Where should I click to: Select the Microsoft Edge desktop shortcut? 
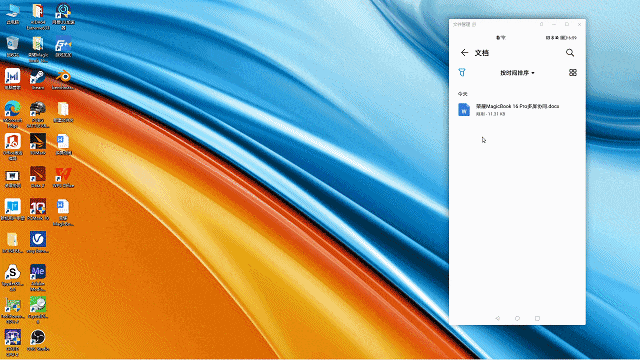point(13,115)
